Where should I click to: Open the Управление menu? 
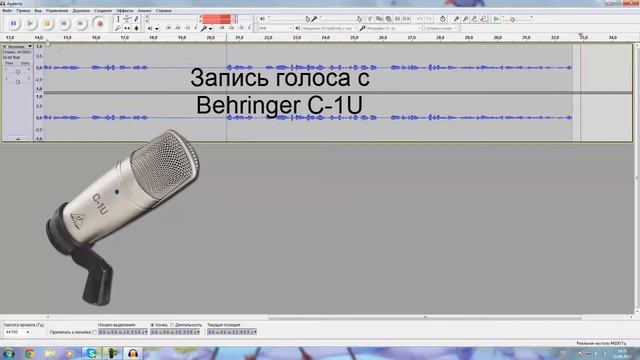57,11
